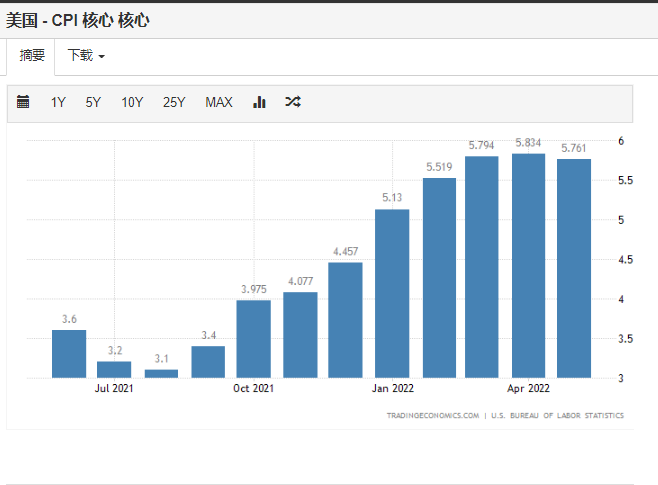Image resolution: width=658 pixels, height=485 pixels.
Task: Select the 10Y time range
Action: point(132,102)
